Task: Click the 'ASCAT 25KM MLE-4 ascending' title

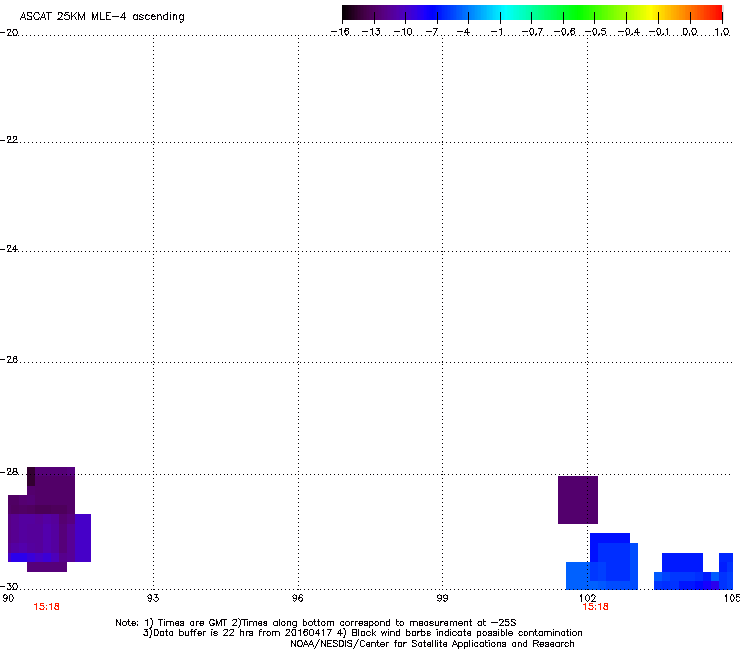Action: point(102,17)
